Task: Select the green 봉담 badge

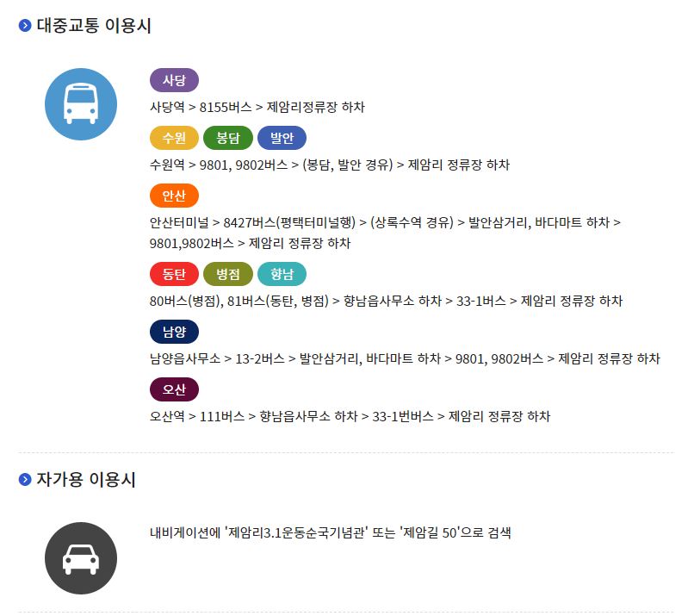Action: [228, 138]
